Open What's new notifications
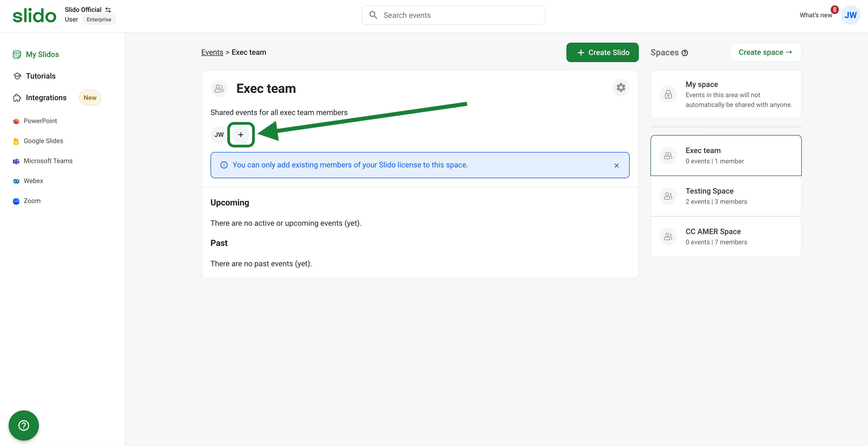This screenshot has width=868, height=446. click(816, 15)
